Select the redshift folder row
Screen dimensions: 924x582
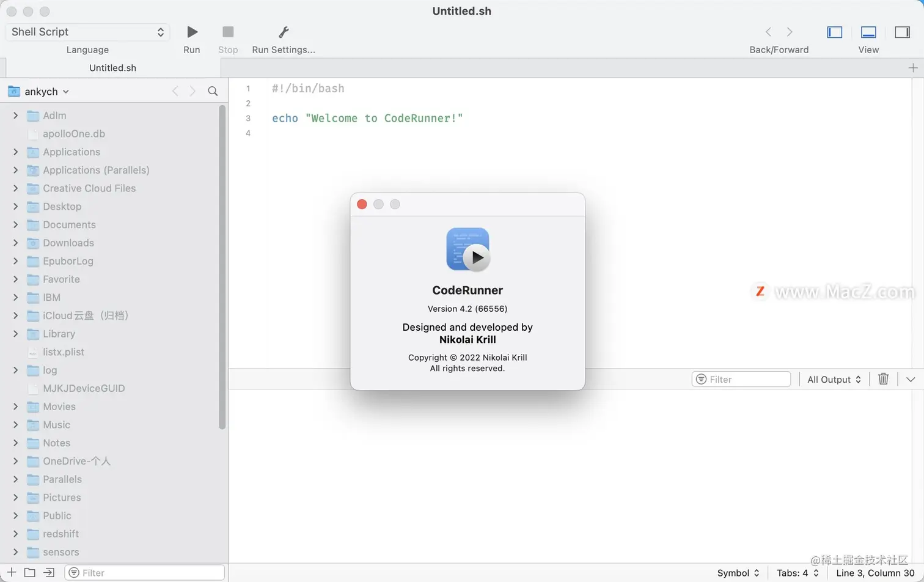pos(110,534)
